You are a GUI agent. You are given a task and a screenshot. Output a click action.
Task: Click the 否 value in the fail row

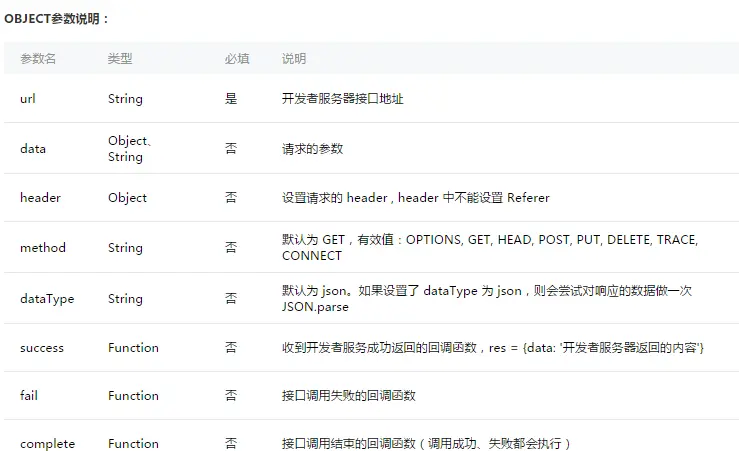pos(231,395)
